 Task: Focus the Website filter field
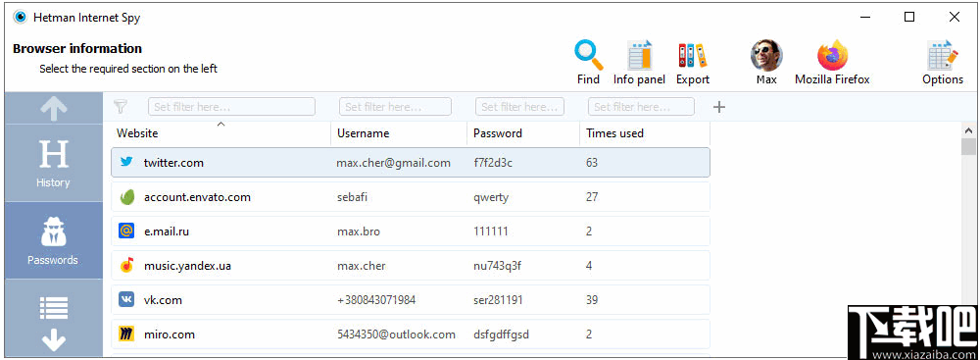coord(232,107)
